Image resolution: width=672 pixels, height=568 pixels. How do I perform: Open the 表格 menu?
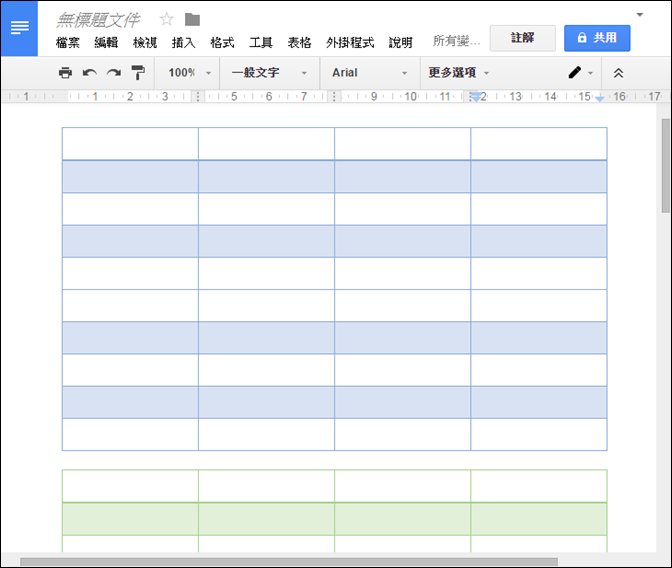click(299, 42)
